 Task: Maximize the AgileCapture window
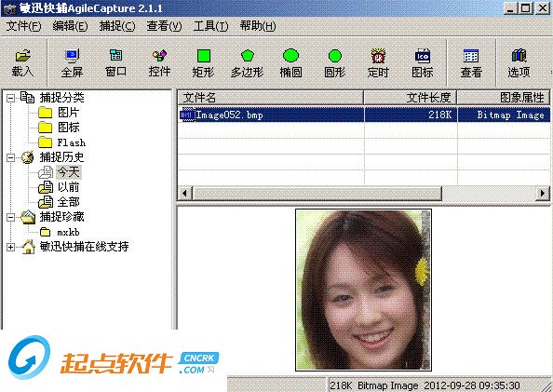525,8
